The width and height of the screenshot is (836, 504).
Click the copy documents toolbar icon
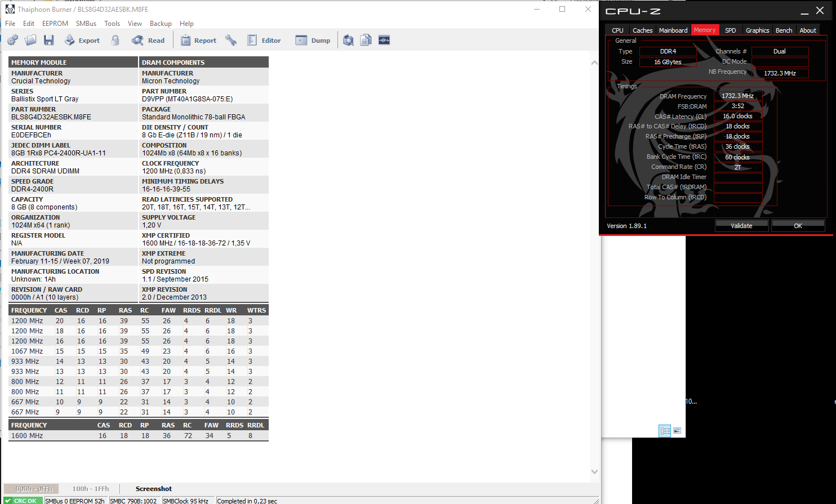(x=366, y=40)
